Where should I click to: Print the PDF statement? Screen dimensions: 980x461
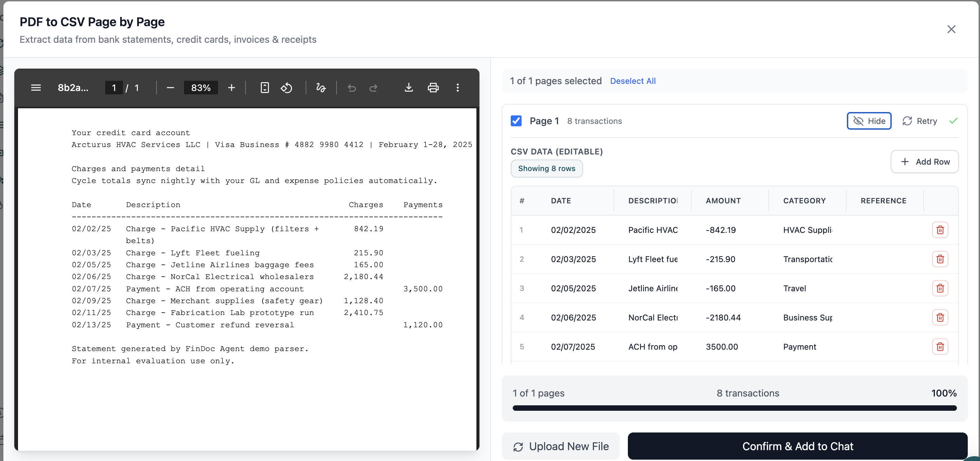pyautogui.click(x=433, y=88)
